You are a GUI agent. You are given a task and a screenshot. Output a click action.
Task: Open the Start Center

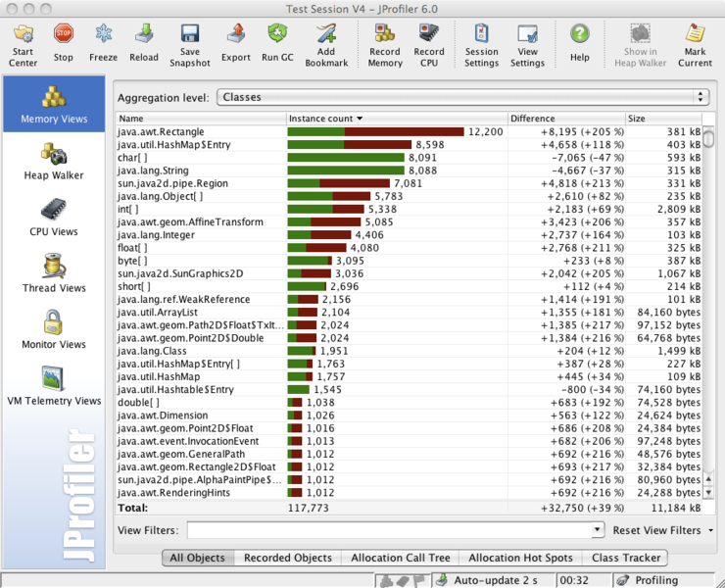23,45
